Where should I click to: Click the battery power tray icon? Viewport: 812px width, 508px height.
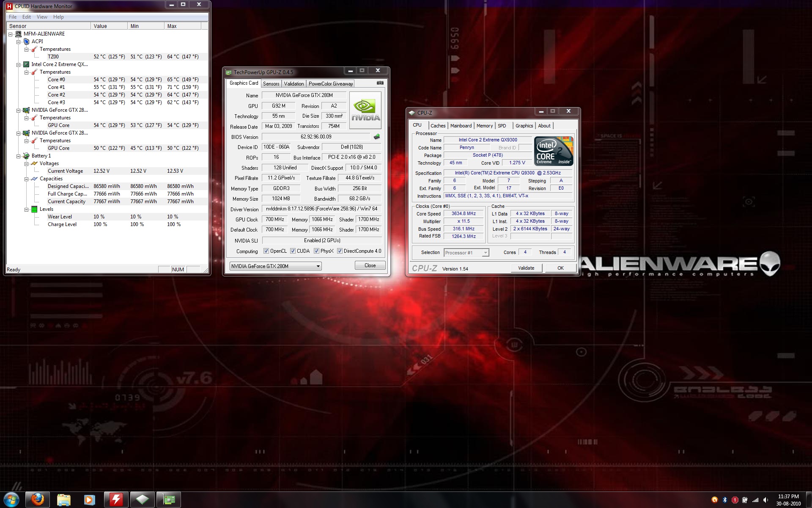coord(745,500)
